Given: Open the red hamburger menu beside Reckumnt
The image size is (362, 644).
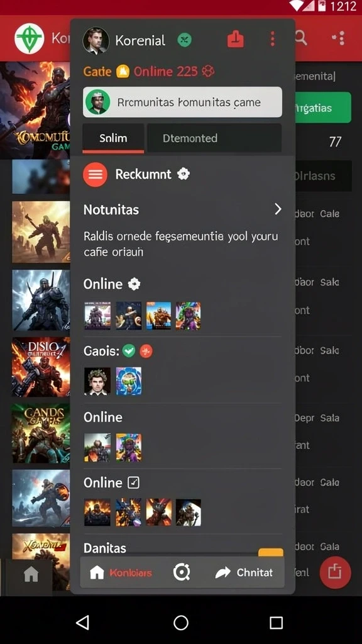Looking at the screenshot, I should [96, 175].
